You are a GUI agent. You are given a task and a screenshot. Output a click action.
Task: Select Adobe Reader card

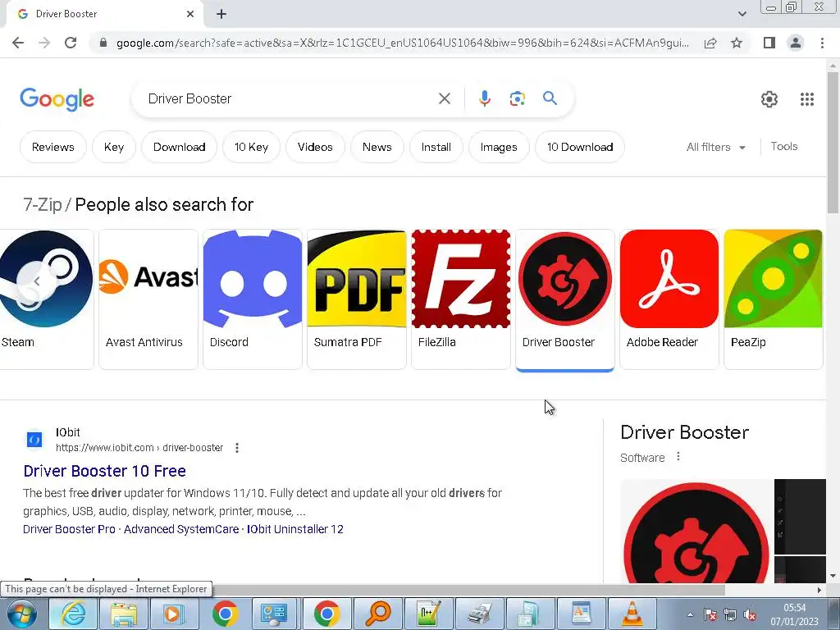pos(669,299)
